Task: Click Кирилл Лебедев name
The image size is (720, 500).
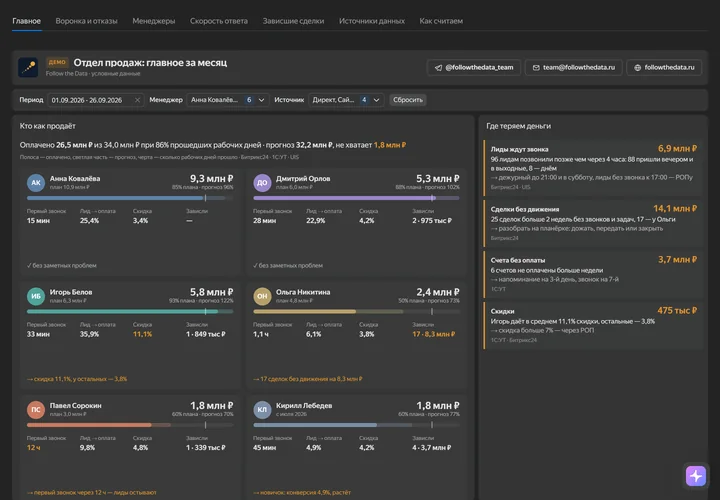Action: (304, 405)
